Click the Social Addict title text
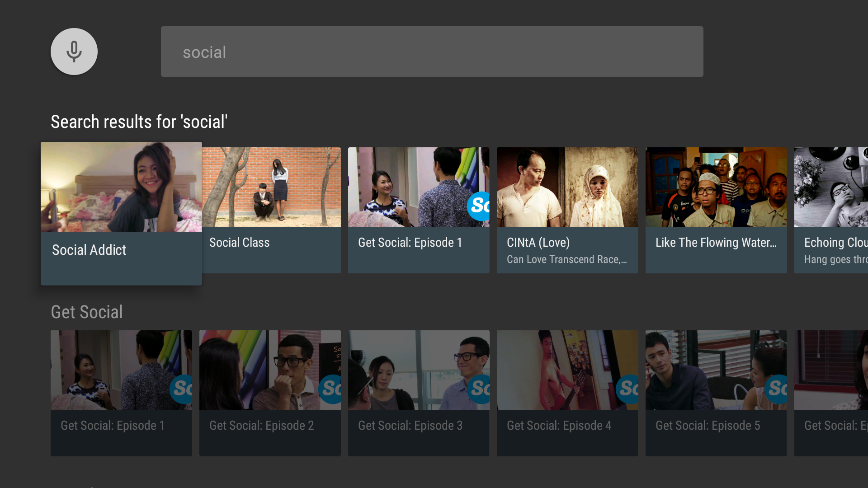Image resolution: width=868 pixels, height=488 pixels. [x=89, y=250]
